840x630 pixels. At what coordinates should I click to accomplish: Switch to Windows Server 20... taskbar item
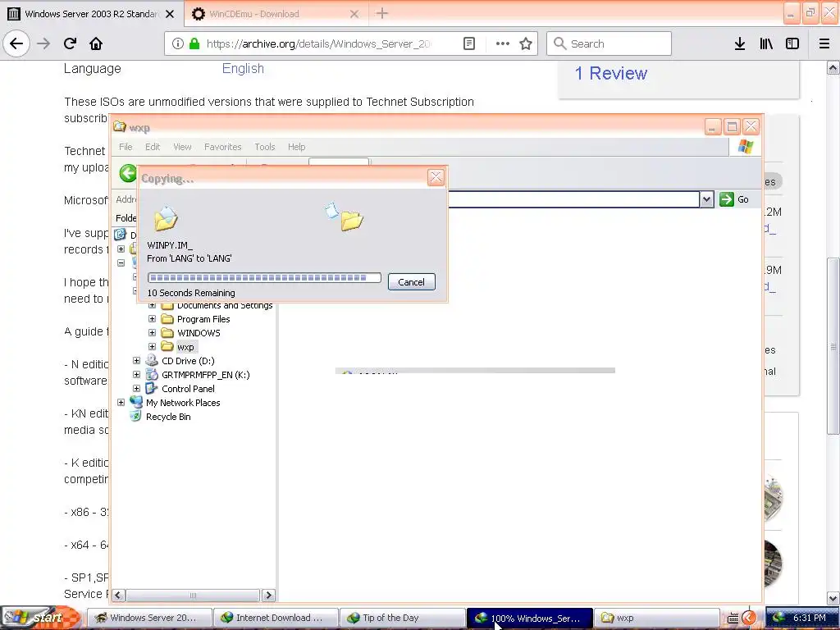148,618
